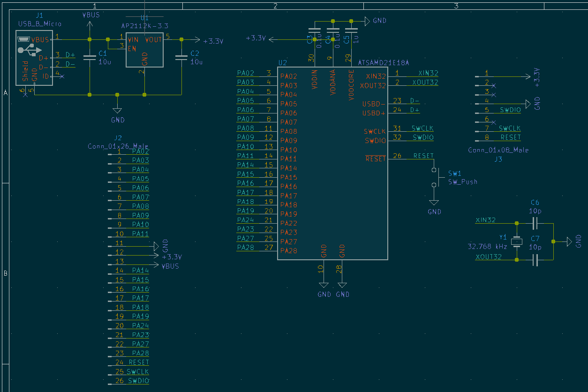Select the ATSAMD21E18A value label
This screenshot has height=392, width=588.
384,62
